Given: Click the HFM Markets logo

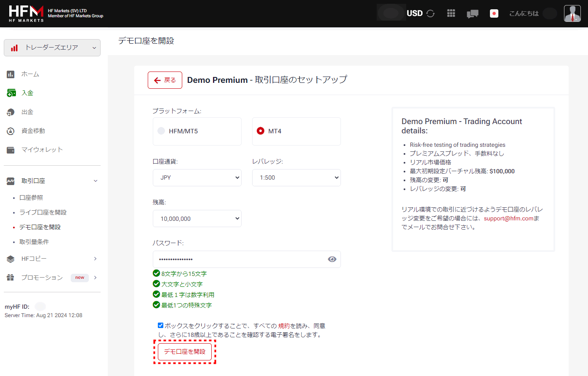Looking at the screenshot, I should tap(27, 13).
